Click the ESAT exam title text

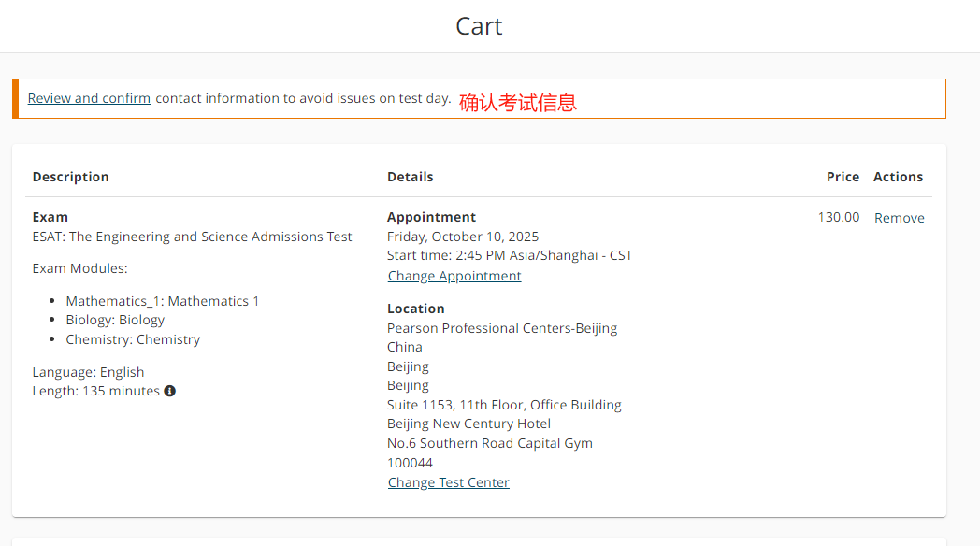point(193,237)
